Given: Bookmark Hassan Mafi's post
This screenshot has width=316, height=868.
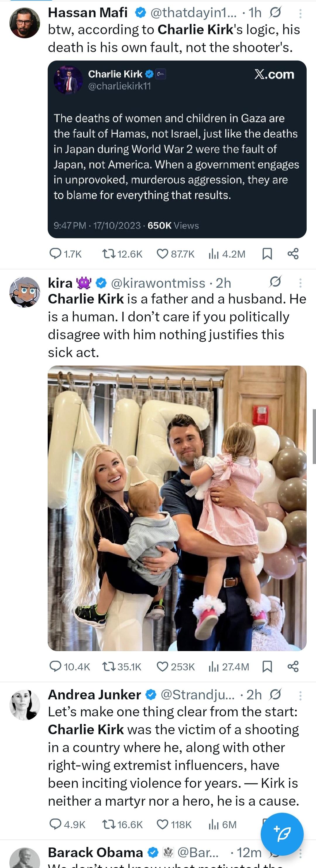Looking at the screenshot, I should [267, 254].
